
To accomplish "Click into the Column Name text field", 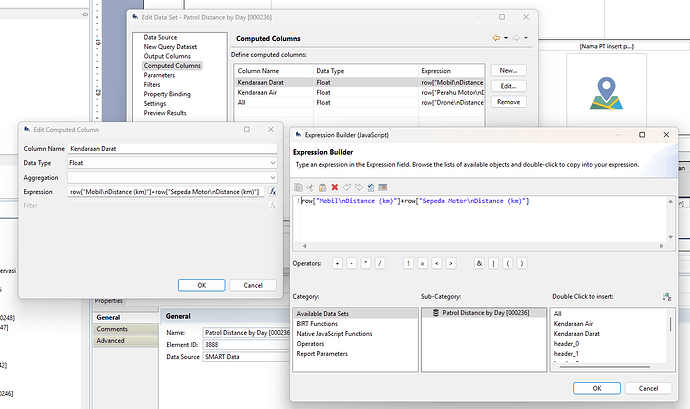I will 170,148.
